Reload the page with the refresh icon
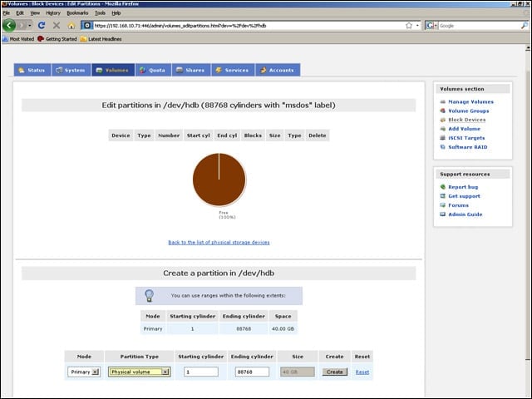 coord(42,26)
